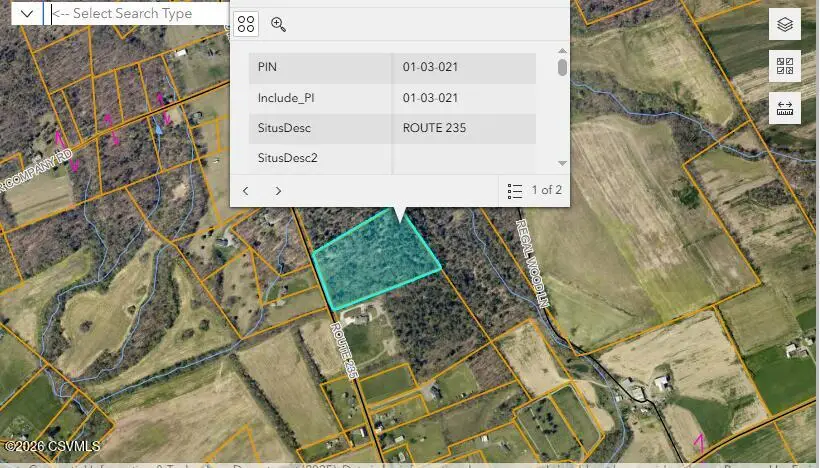Viewport: 820px width, 468px height.
Task: Click the highlighted teal parcel on map
Action: (375, 261)
